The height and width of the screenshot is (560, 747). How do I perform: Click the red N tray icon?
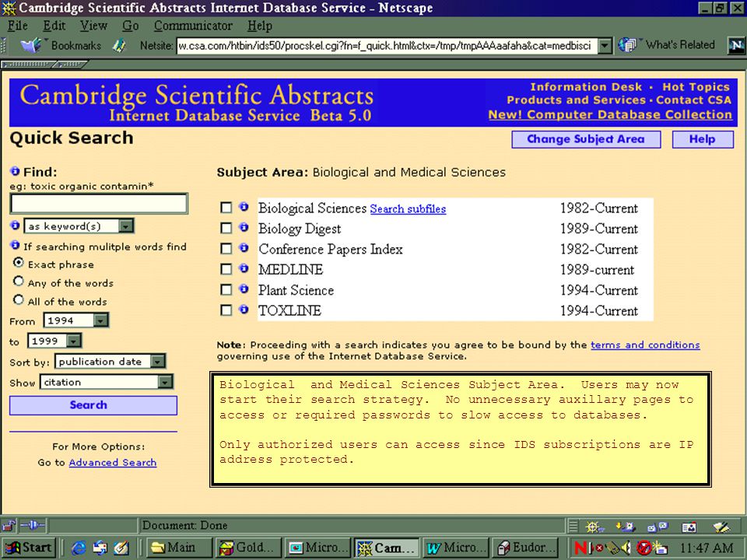581,548
